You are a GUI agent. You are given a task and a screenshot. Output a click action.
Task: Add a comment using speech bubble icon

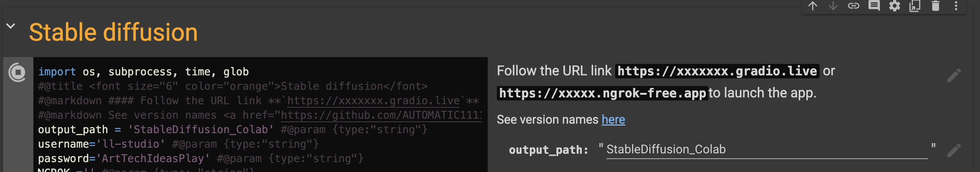pos(874,6)
